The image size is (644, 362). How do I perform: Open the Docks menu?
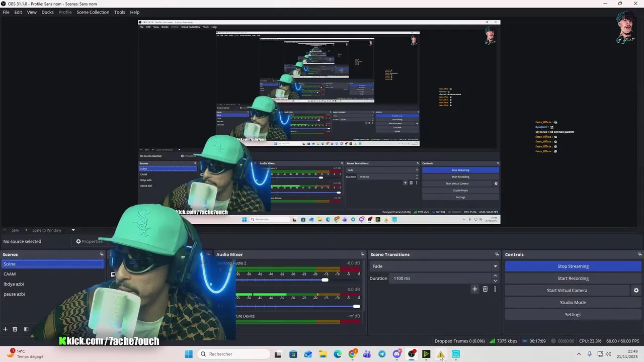[x=47, y=12]
